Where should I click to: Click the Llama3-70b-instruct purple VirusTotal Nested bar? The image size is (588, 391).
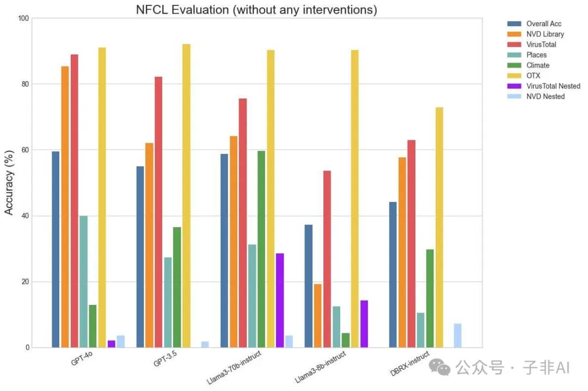coord(280,300)
